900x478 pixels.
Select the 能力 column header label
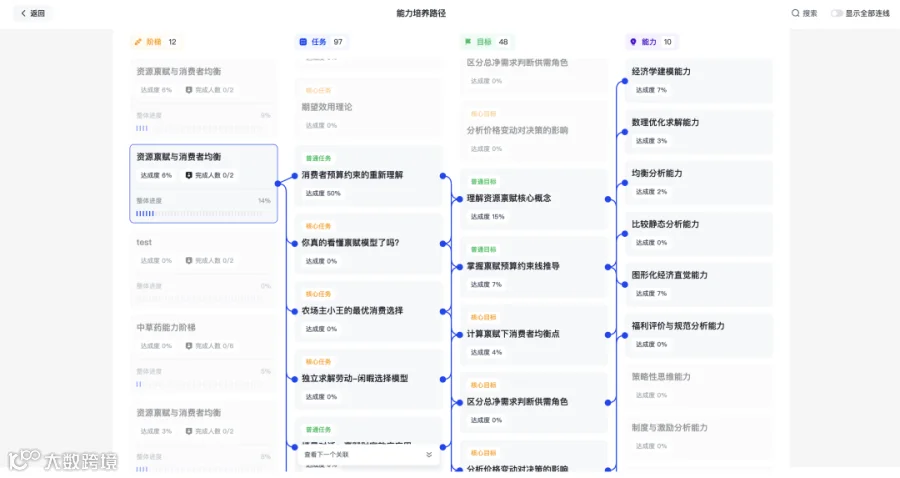pos(649,42)
